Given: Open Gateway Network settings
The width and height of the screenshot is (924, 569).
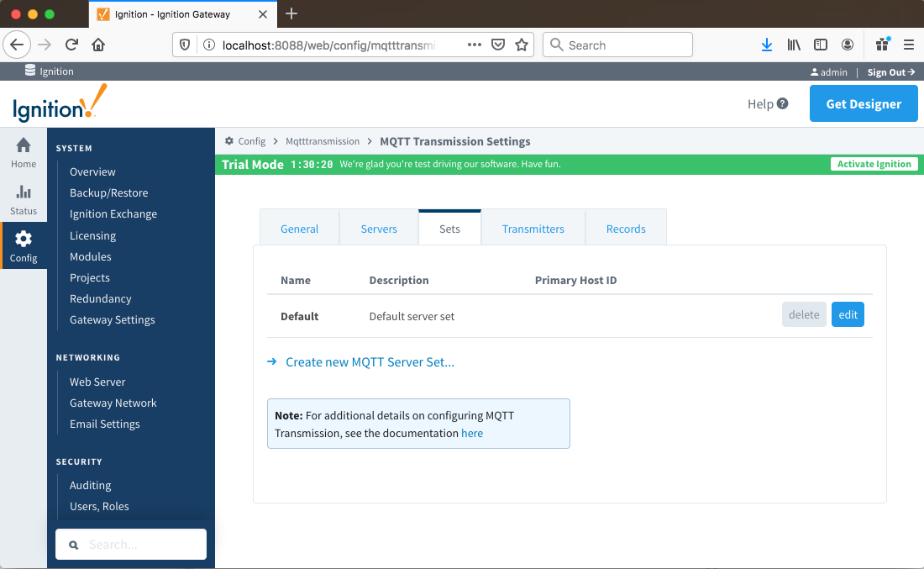Looking at the screenshot, I should tap(113, 403).
